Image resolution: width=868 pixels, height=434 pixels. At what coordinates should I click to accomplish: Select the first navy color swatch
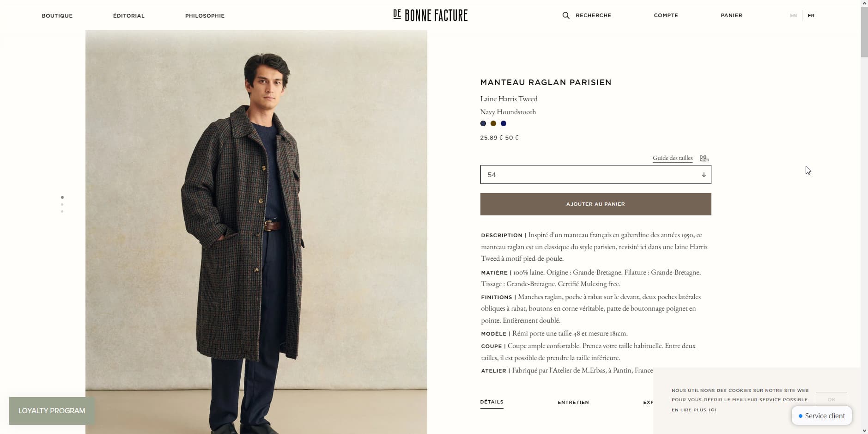[x=483, y=123]
